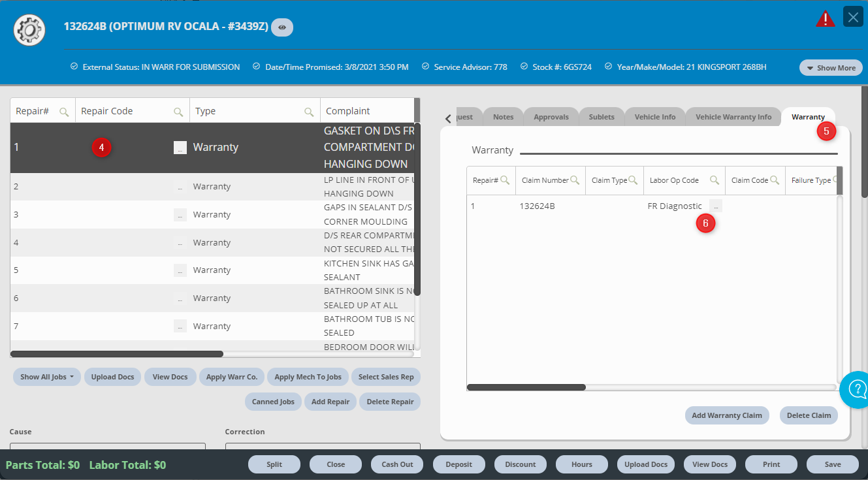This screenshot has height=480, width=868.
Task: Click Apply Mech To Jobs button
Action: (308, 377)
